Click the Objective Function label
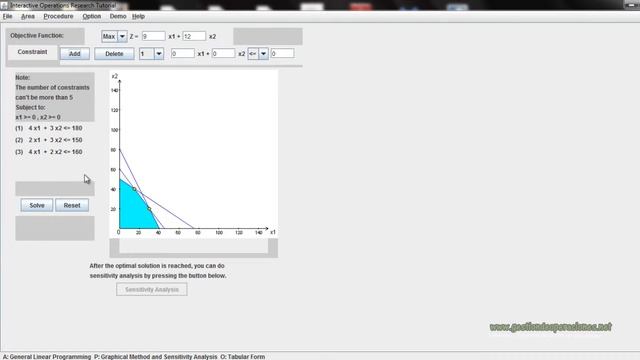Viewport: 640px width, 360px height. coord(37,36)
